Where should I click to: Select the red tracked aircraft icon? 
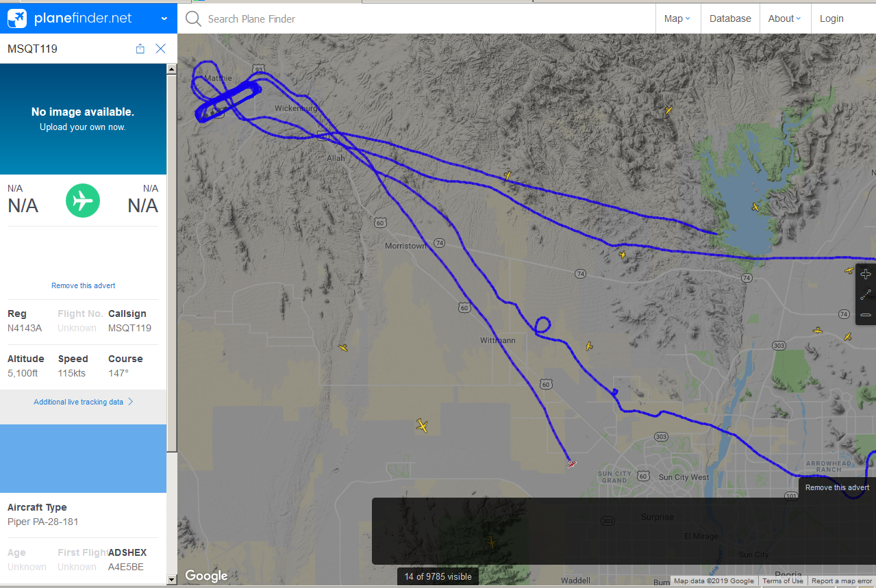(x=572, y=464)
